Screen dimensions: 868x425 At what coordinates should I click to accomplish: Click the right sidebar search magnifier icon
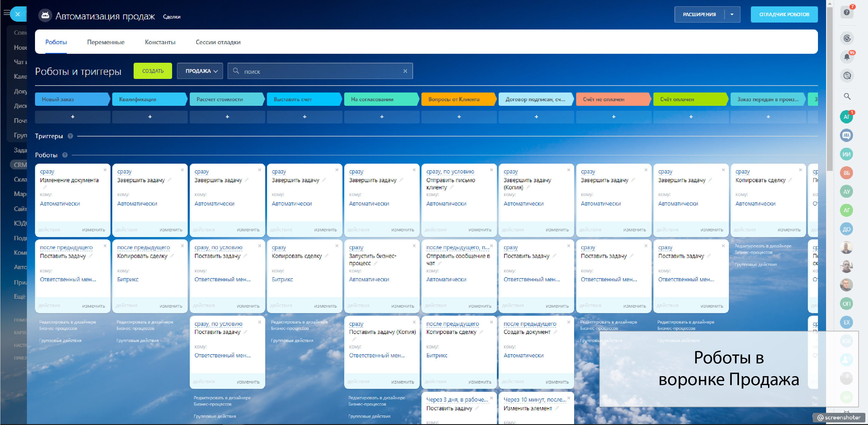pyautogui.click(x=847, y=97)
